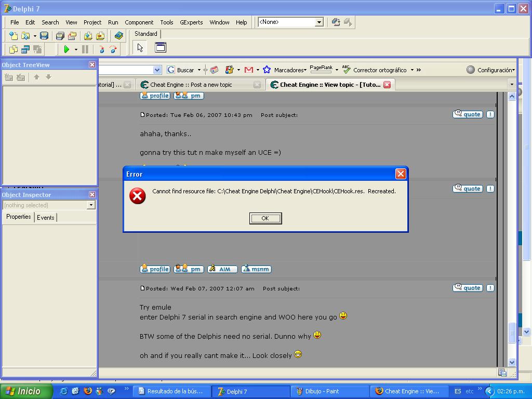Expand the Run button dropdown arrow
The width and height of the screenshot is (532, 399).
[76, 49]
